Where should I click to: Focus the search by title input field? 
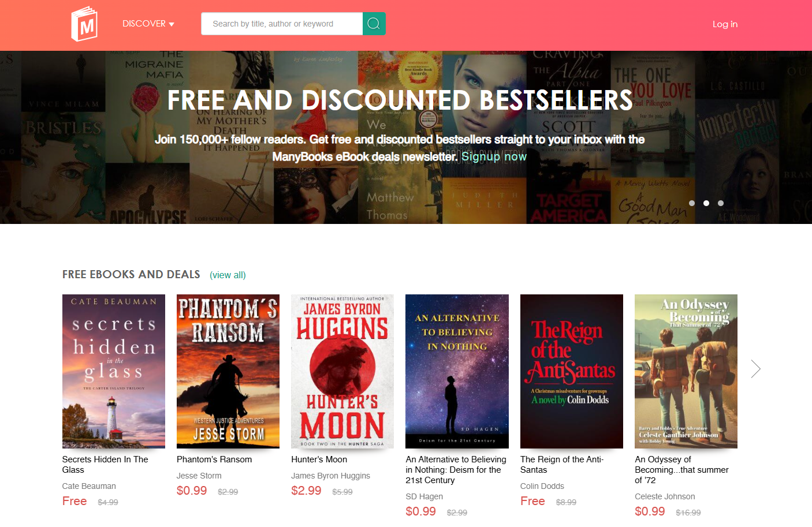(x=282, y=24)
